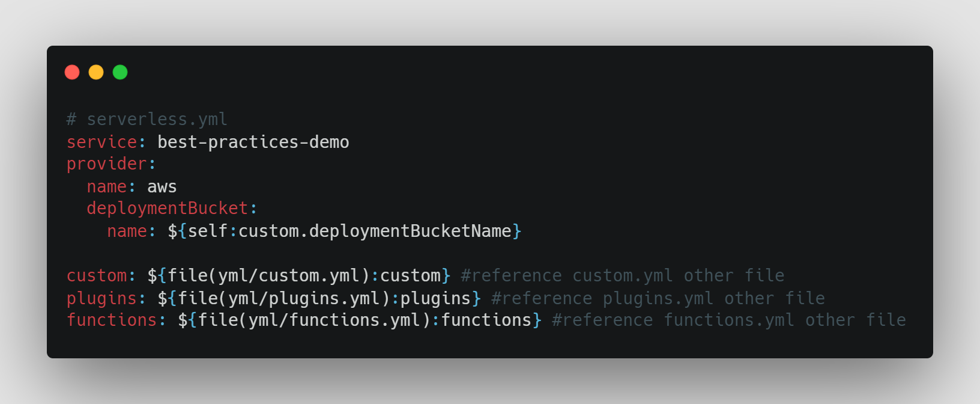Click the 'functions' key at line start
This screenshot has width=980, height=404.
pos(112,320)
